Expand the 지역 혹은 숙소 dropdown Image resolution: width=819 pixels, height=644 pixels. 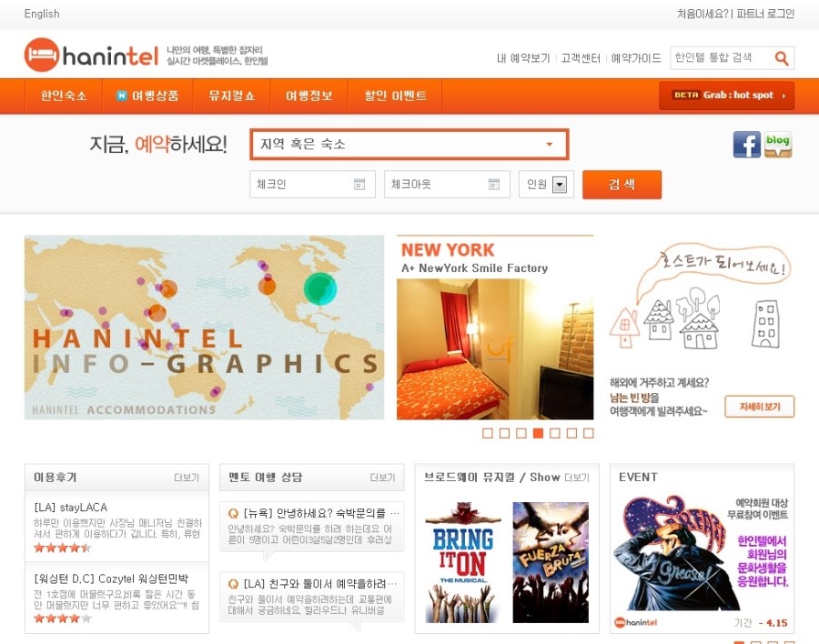(x=550, y=144)
